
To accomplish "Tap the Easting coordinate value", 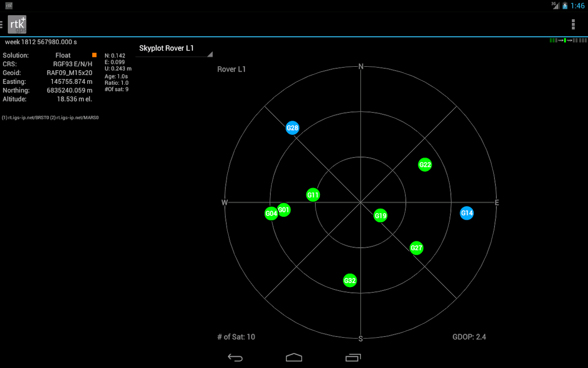I will point(71,81).
